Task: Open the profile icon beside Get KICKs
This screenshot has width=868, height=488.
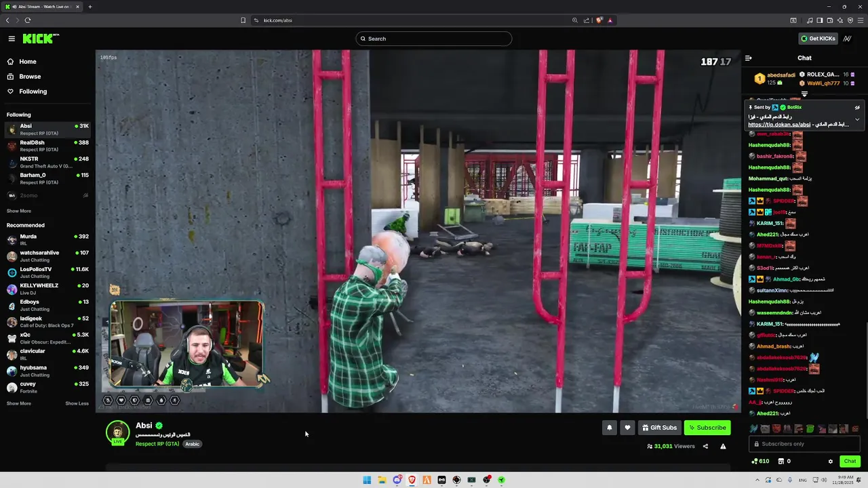Action: pos(847,39)
